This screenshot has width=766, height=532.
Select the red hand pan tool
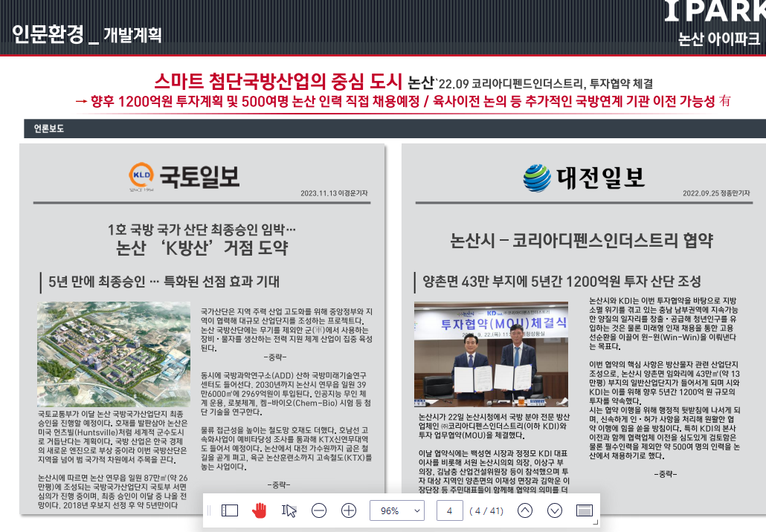(x=260, y=510)
